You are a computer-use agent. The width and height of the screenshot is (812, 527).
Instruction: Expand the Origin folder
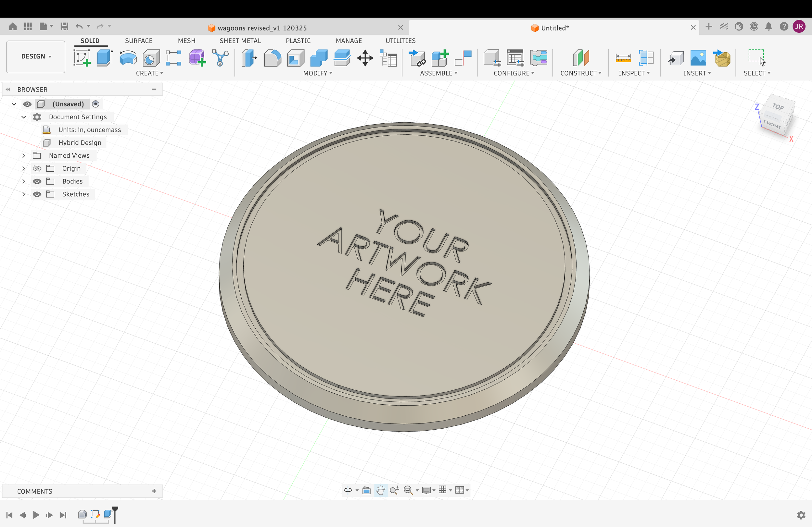pyautogui.click(x=23, y=168)
